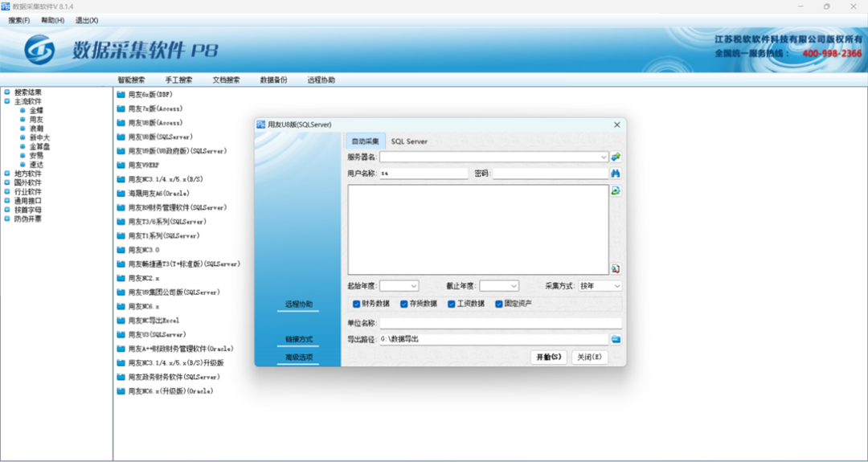The image size is (868, 462).
Task: Click the 高级选项 link in dialog
Action: click(x=299, y=357)
